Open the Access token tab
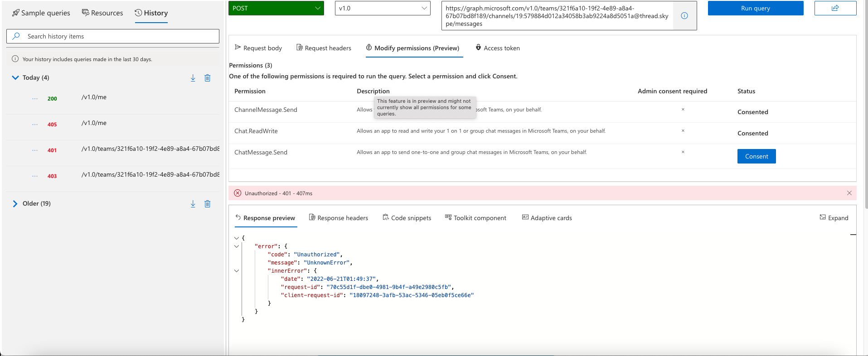Image resolution: width=868 pixels, height=356 pixels. (497, 48)
